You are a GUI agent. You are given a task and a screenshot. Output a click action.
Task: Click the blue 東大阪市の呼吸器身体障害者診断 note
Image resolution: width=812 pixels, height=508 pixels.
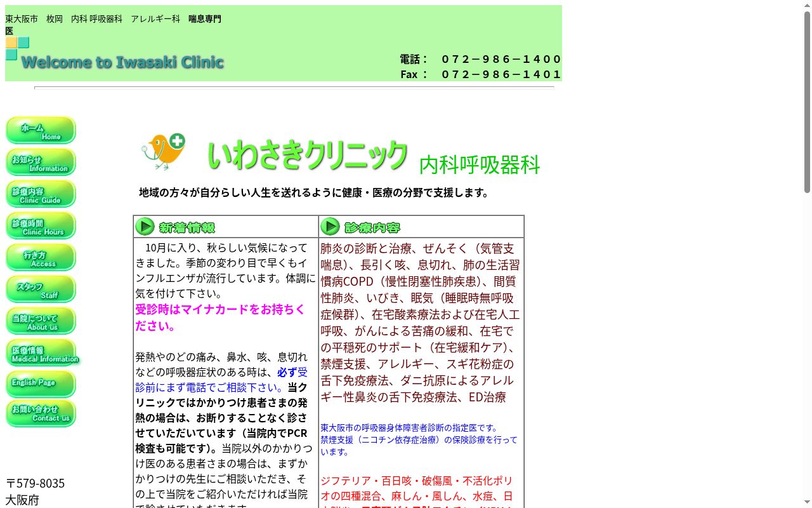pos(409,428)
